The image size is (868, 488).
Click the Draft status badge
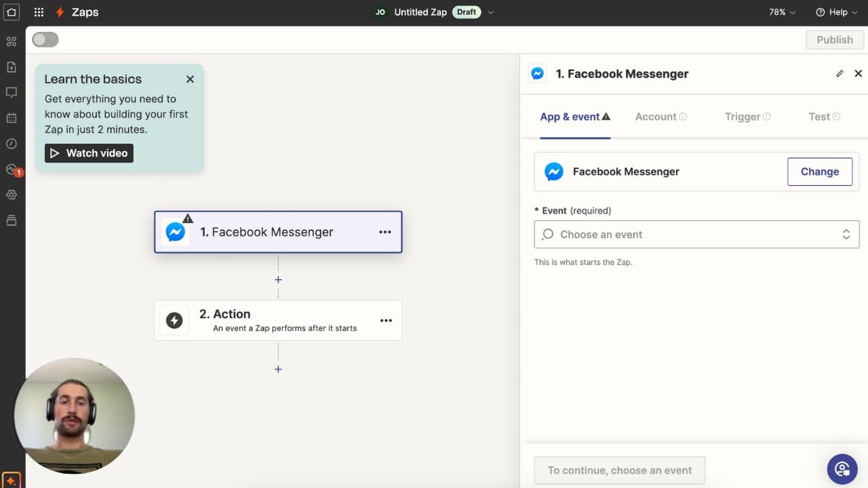click(467, 12)
